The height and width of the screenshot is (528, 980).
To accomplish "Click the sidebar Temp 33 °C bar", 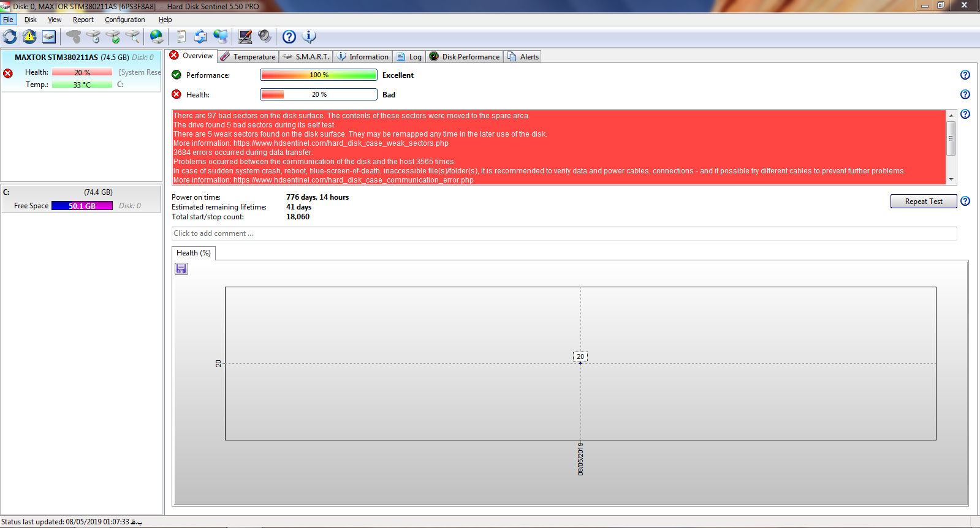I will [82, 85].
